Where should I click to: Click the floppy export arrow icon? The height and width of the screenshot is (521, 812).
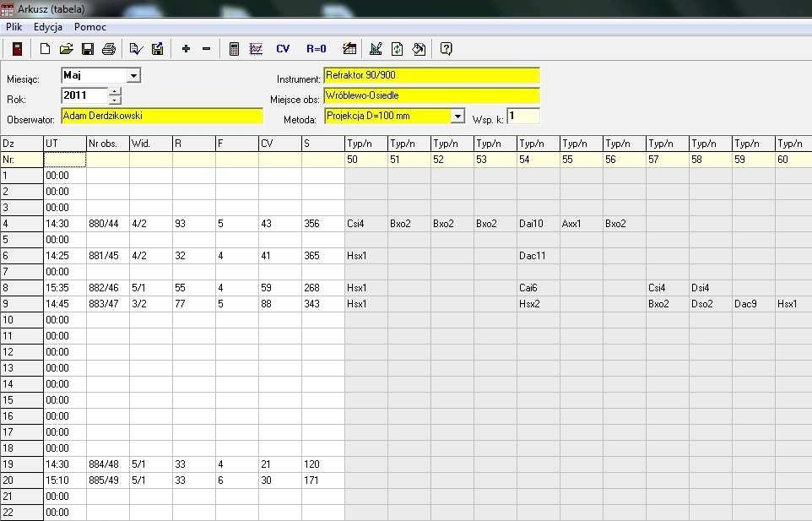pyautogui.click(x=158, y=49)
